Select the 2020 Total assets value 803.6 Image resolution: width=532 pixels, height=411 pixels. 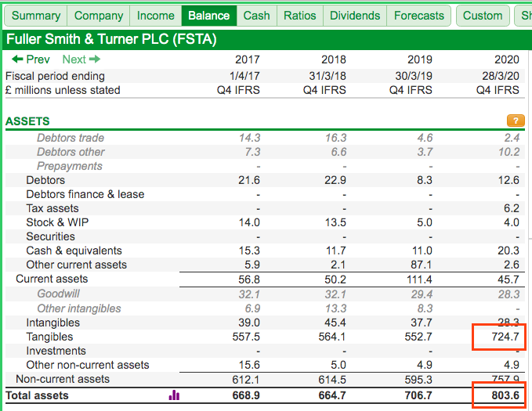tap(505, 395)
